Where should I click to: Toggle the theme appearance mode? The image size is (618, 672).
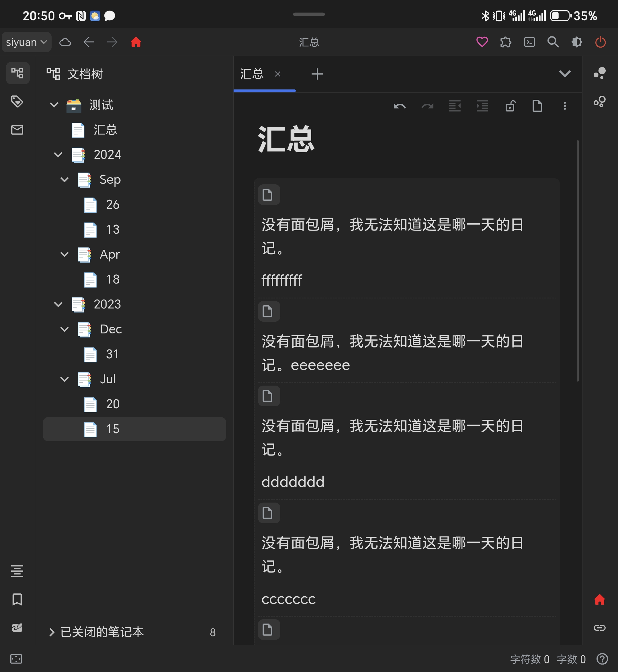tap(576, 42)
